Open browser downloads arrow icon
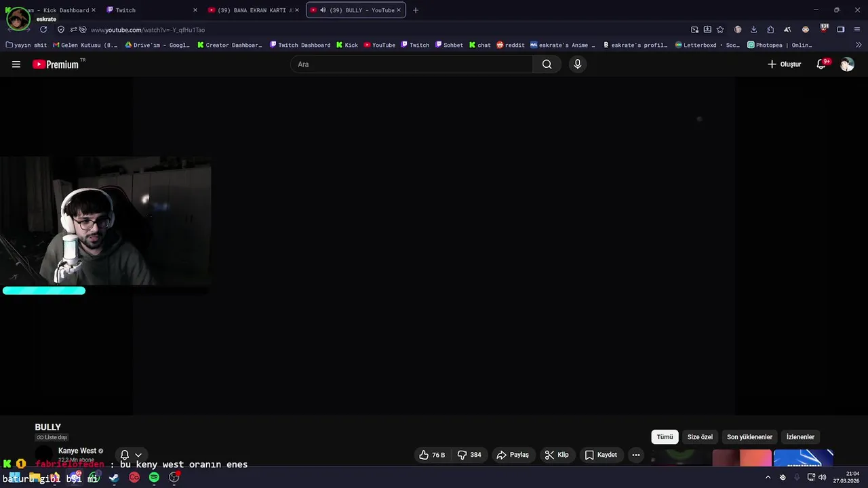Viewport: 868px width, 488px height. click(x=753, y=30)
